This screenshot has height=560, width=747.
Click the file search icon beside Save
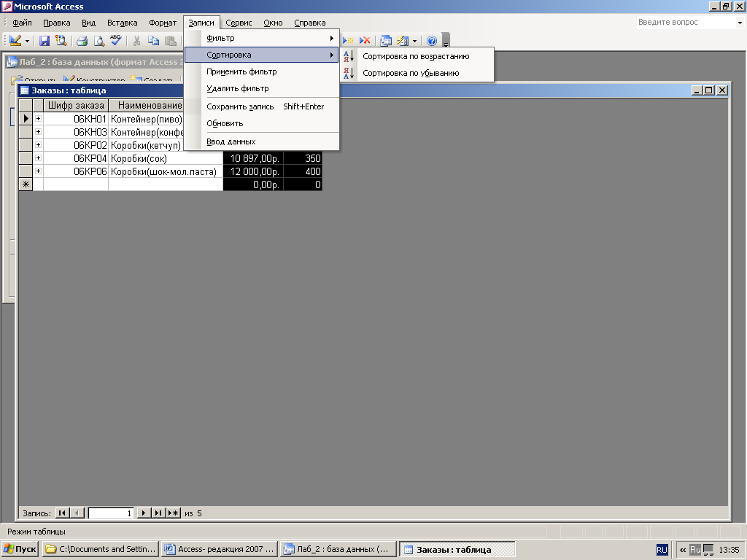click(x=61, y=41)
